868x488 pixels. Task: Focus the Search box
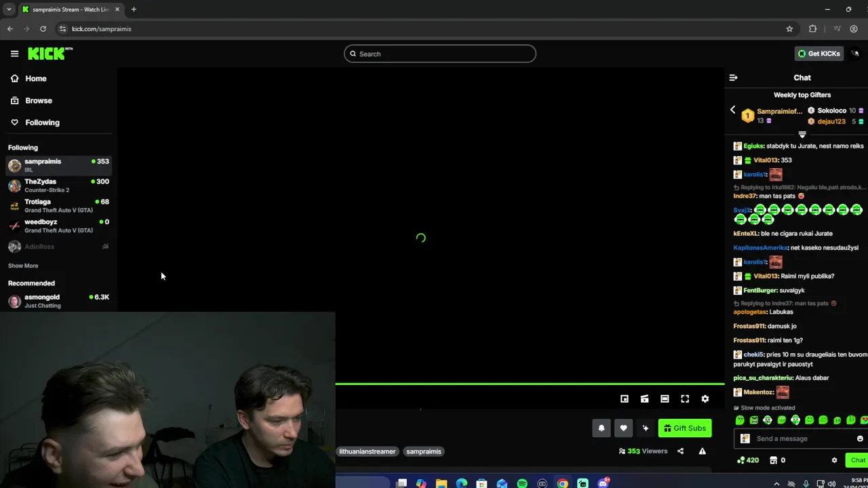point(440,54)
